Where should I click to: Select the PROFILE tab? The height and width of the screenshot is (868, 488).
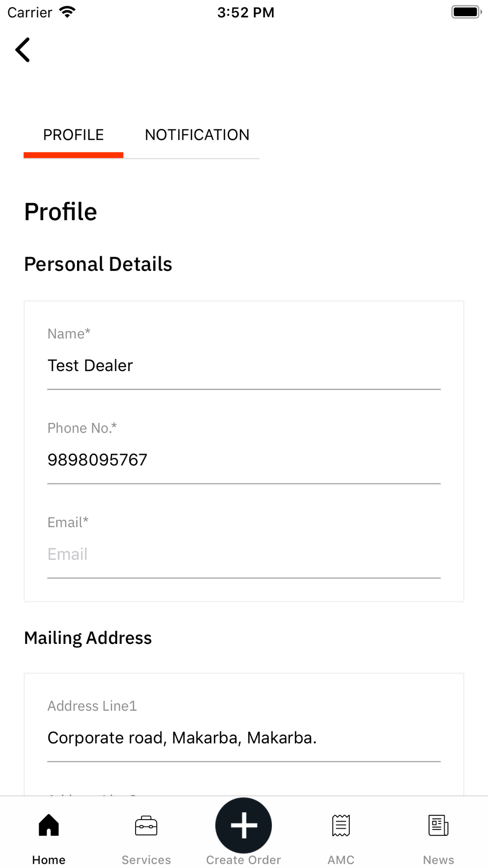coord(73,135)
